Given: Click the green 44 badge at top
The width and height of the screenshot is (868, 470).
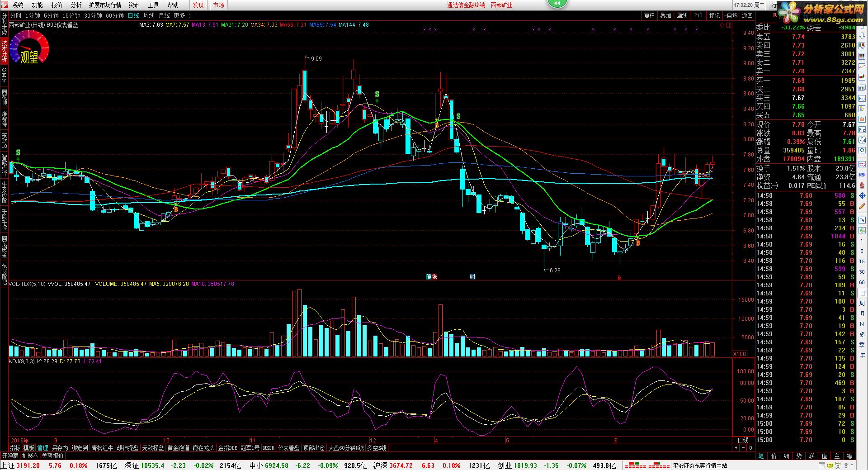Looking at the screenshot, I should (557, 3).
